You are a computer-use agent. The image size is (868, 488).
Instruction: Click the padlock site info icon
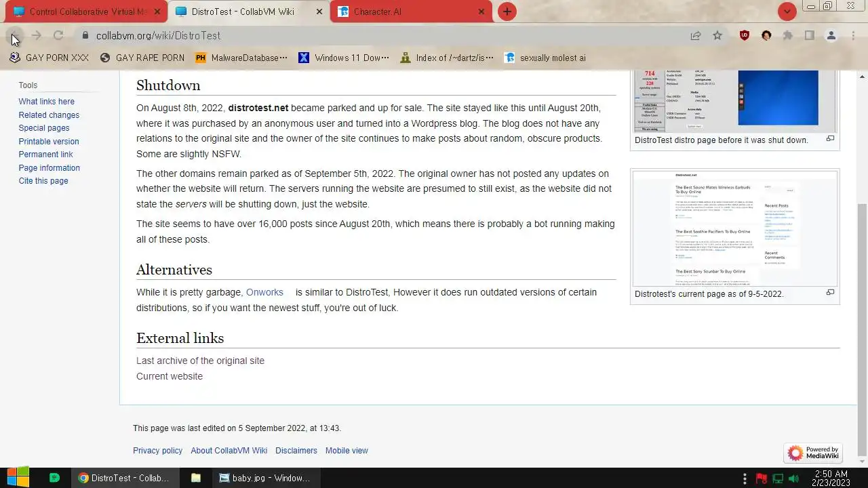coord(85,35)
